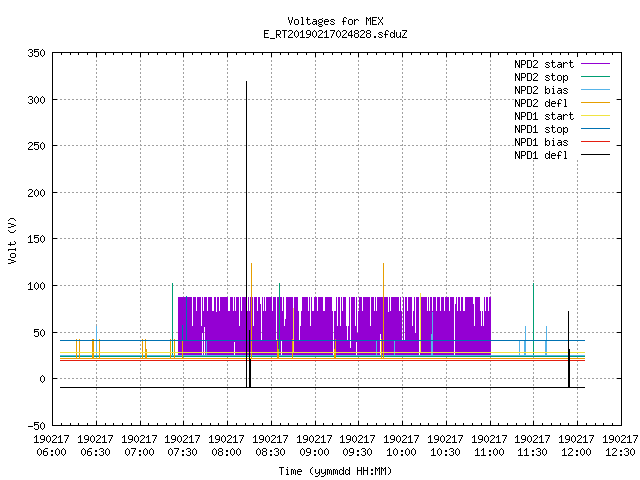Click the x-axis tick label 11:30
Viewport: 640px width, 480px height.
[x=533, y=452]
